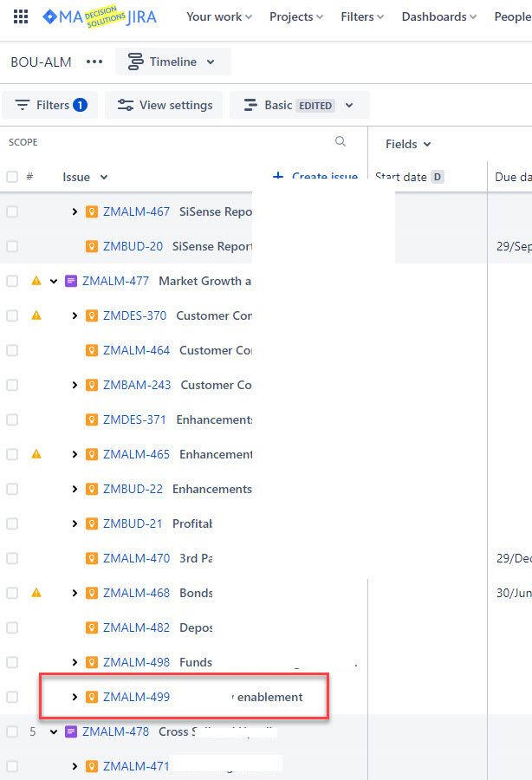The image size is (532, 780).
Task: Click warning icon on ZMALM-468 row
Action: coord(36,593)
